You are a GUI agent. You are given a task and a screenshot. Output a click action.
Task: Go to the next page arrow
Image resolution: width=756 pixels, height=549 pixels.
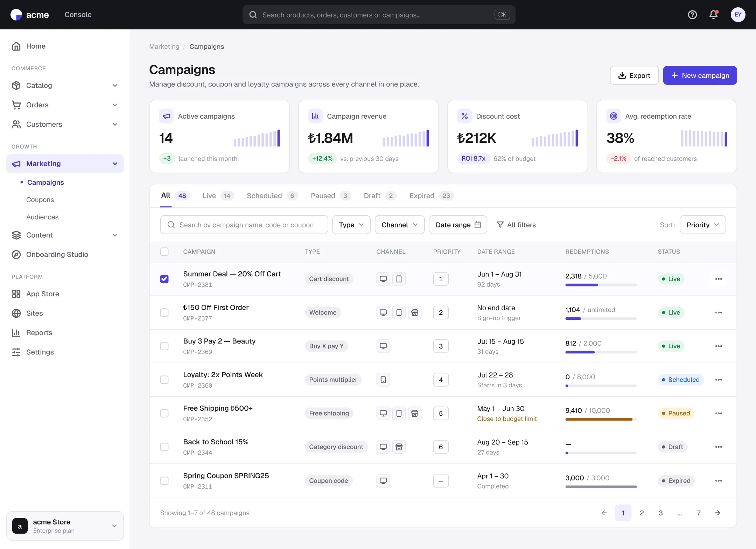(717, 513)
